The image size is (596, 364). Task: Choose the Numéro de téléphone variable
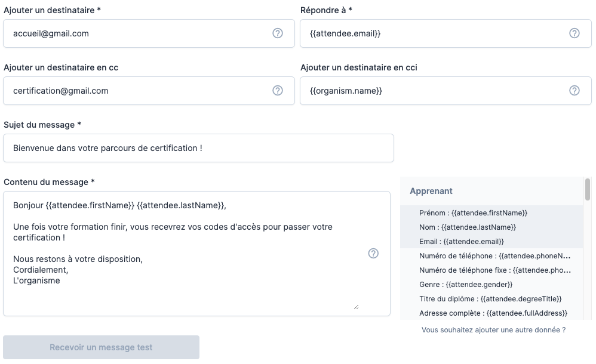494,255
